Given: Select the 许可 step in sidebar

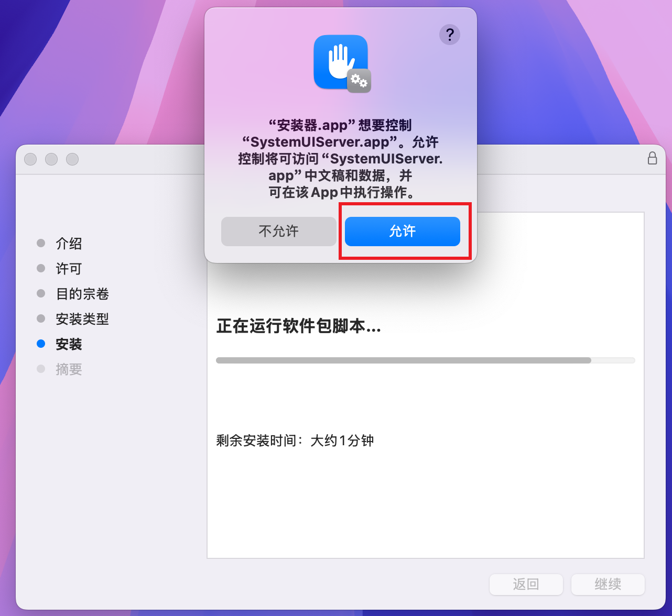Looking at the screenshot, I should (x=69, y=269).
